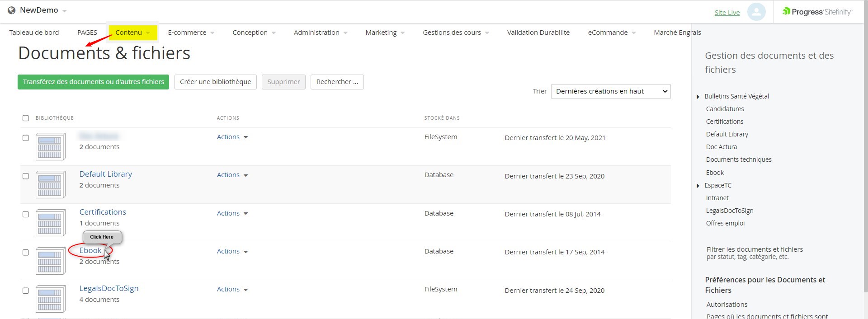The width and height of the screenshot is (868, 319).
Task: Expand the Bulletins Santé Végétal tree node
Action: click(698, 97)
